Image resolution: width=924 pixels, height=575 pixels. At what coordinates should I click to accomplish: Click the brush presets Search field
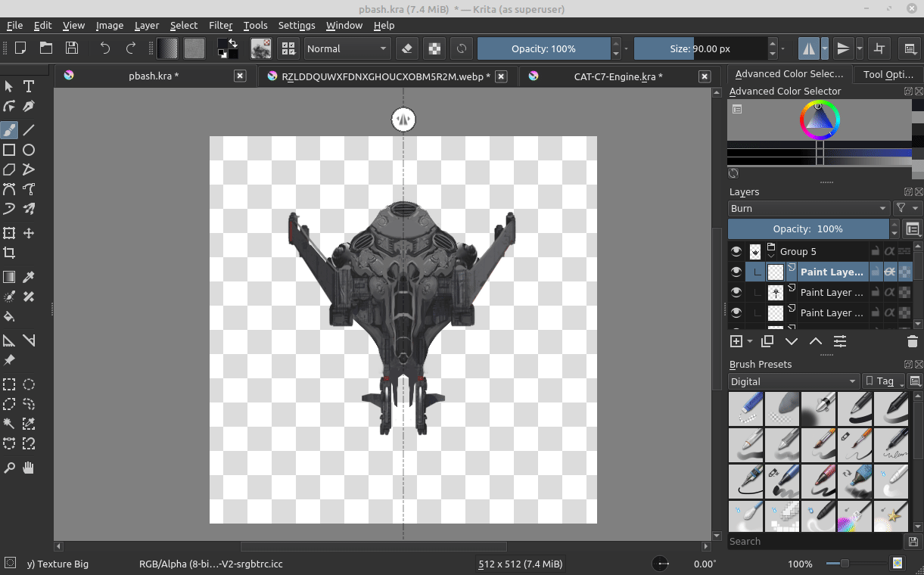click(x=814, y=542)
